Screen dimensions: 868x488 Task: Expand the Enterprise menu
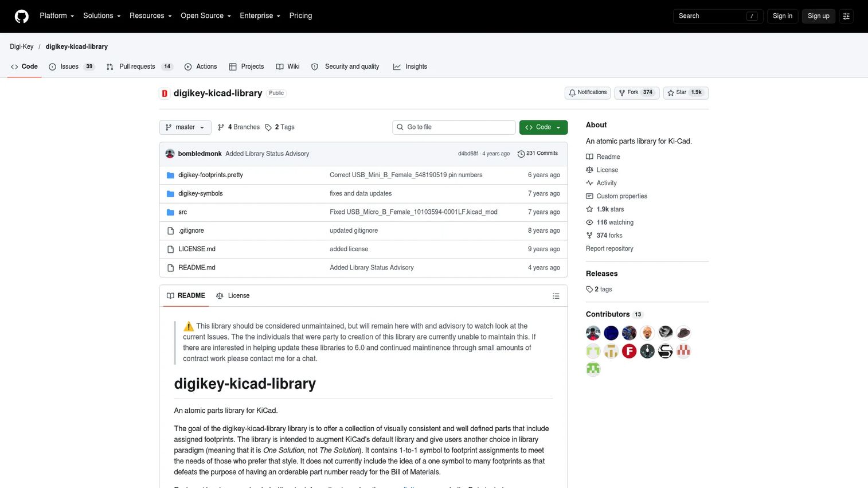(260, 16)
